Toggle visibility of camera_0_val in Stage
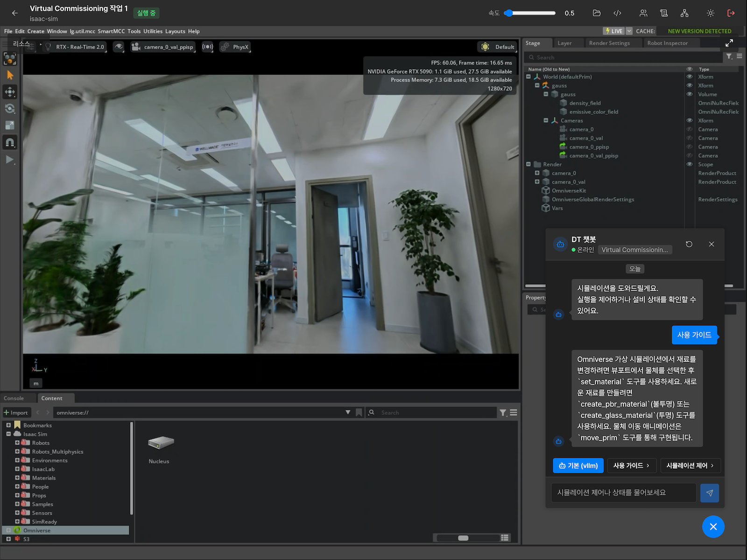This screenshot has width=747, height=560. coord(690,138)
